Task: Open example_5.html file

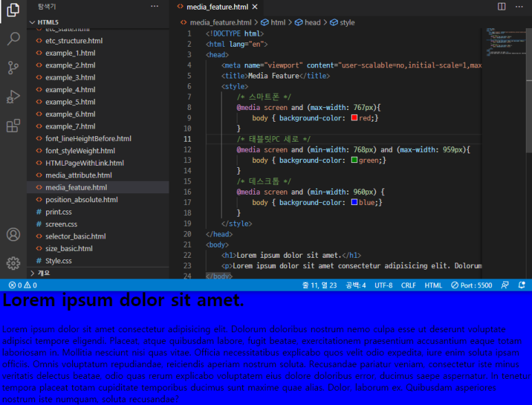Action: (98, 102)
